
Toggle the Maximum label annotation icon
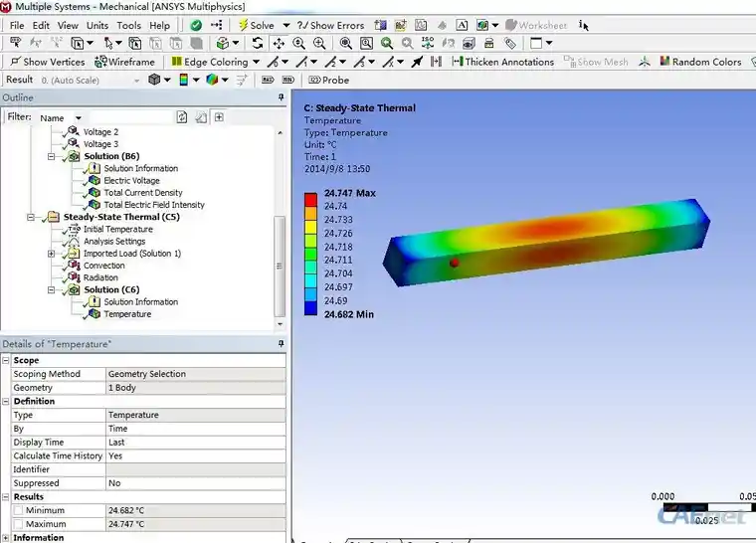(268, 80)
